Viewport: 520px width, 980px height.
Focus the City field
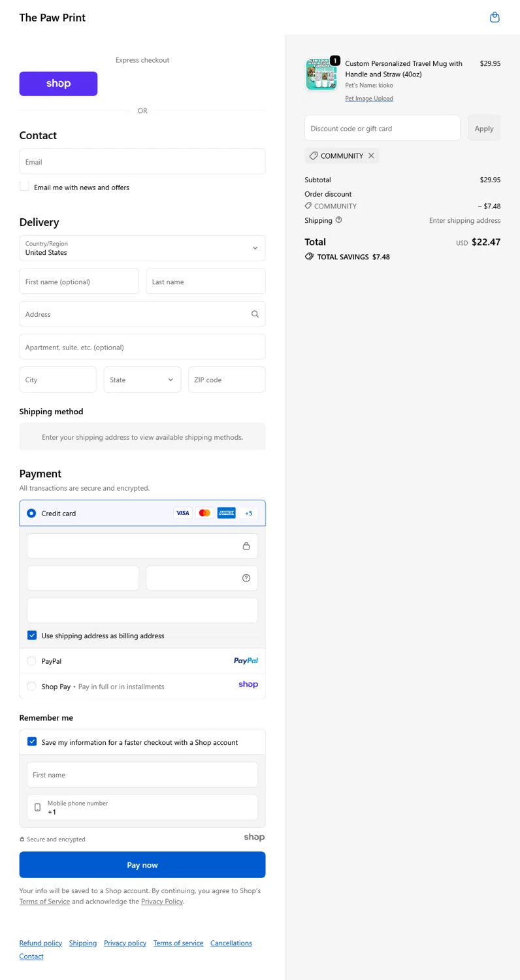pyautogui.click(x=58, y=380)
